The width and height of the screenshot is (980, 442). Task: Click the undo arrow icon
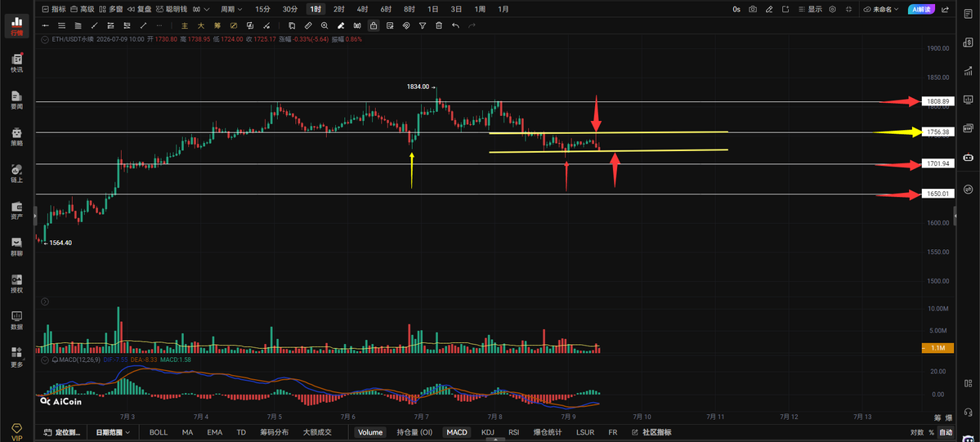455,25
